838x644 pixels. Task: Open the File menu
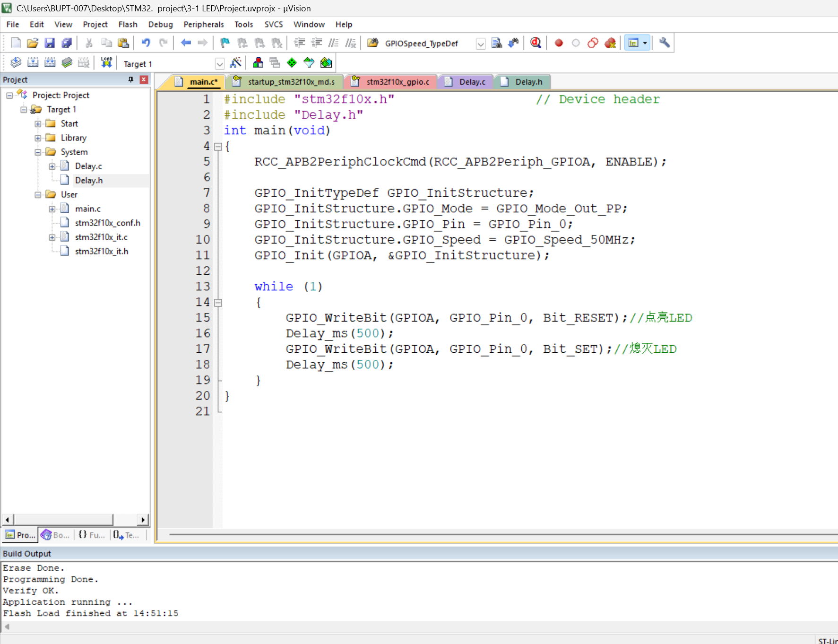13,25
